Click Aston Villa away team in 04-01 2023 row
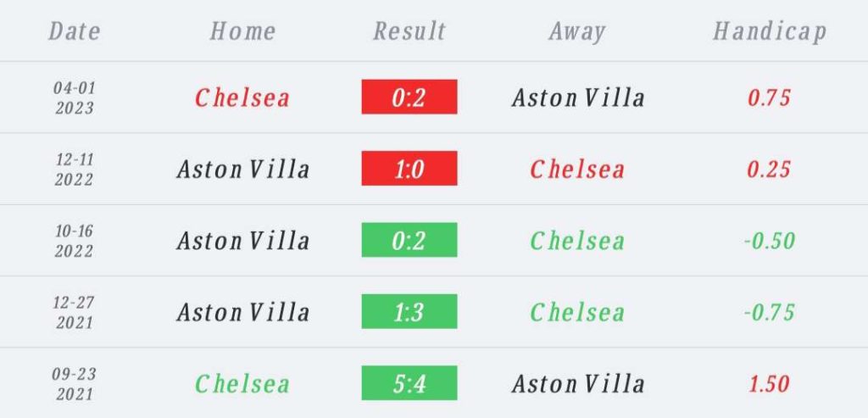The image size is (868, 418). pyautogui.click(x=578, y=98)
